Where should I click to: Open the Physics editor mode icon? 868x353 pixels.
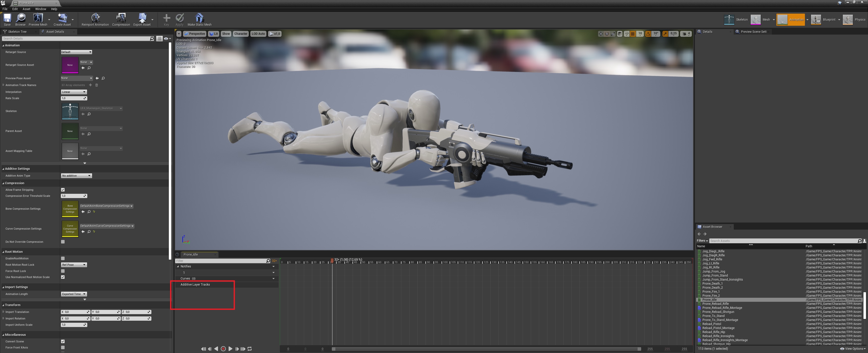point(848,19)
